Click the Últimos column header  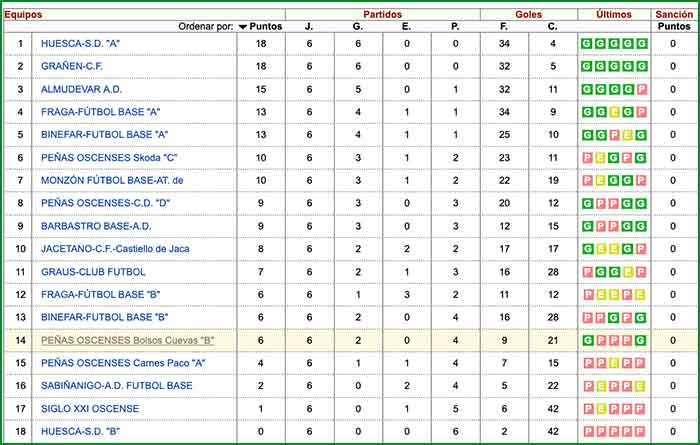coord(614,15)
